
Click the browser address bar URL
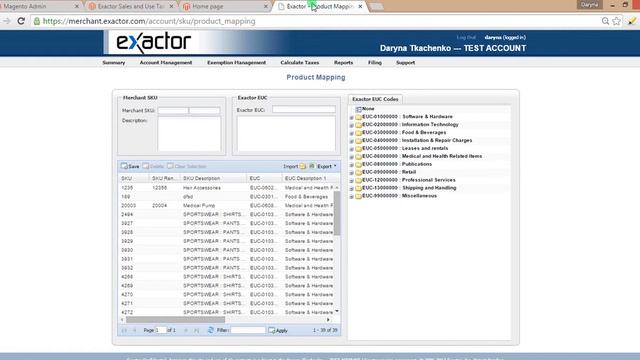(149, 21)
